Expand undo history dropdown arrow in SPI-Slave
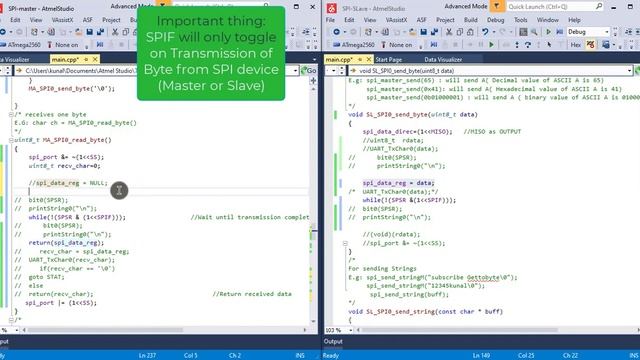Image resolution: width=640 pixels, height=360 pixels. click(x=493, y=32)
